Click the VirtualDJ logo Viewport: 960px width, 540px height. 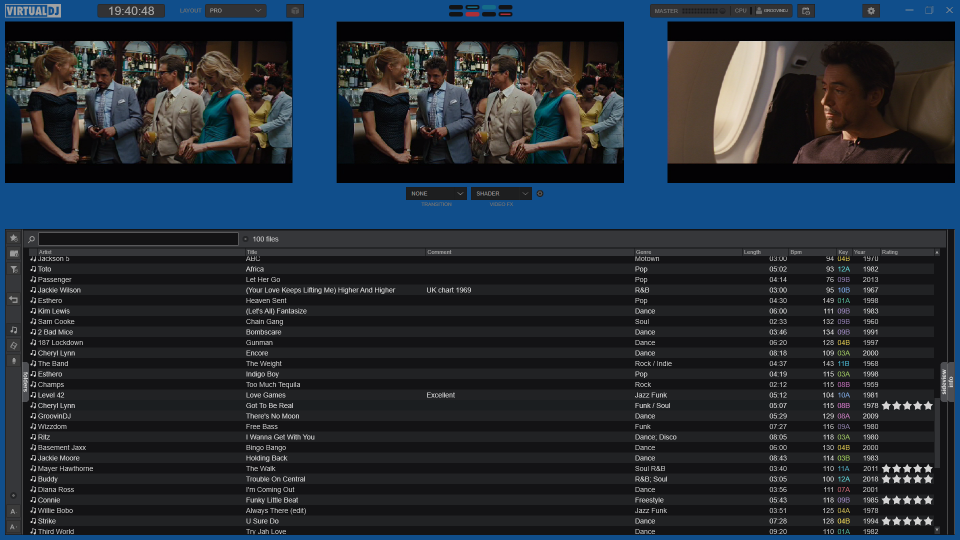33,11
